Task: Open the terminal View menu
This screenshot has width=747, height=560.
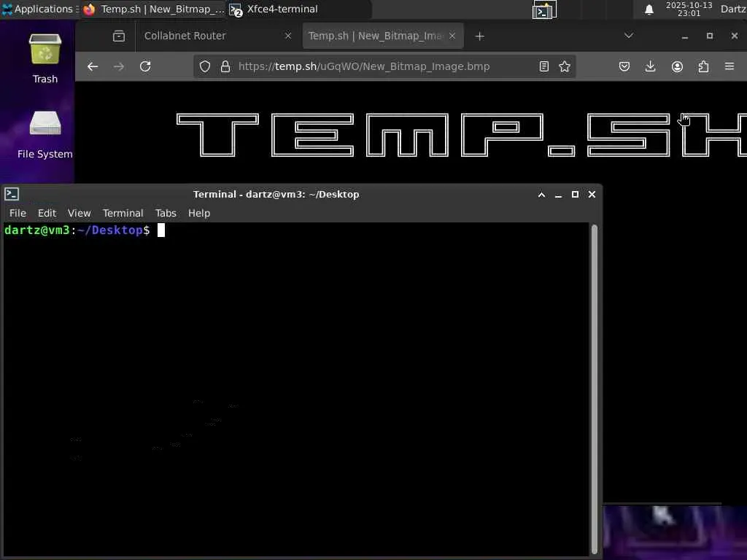Action: coord(79,214)
